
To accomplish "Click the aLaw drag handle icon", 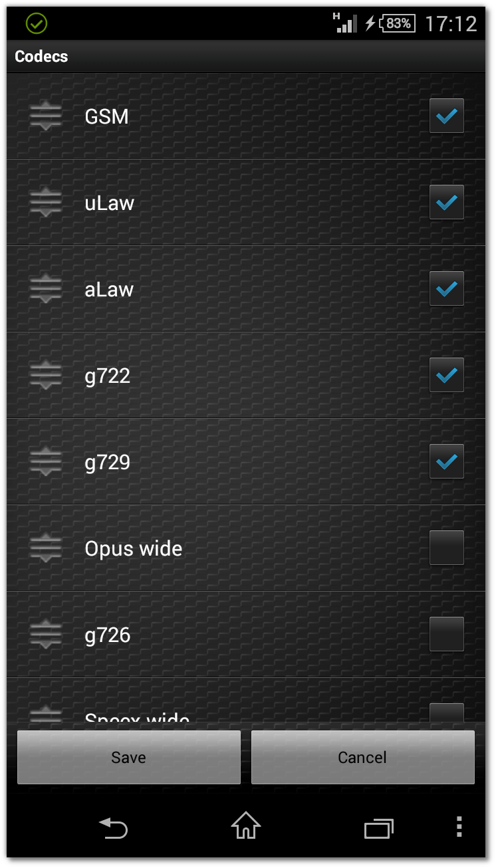I will point(46,289).
